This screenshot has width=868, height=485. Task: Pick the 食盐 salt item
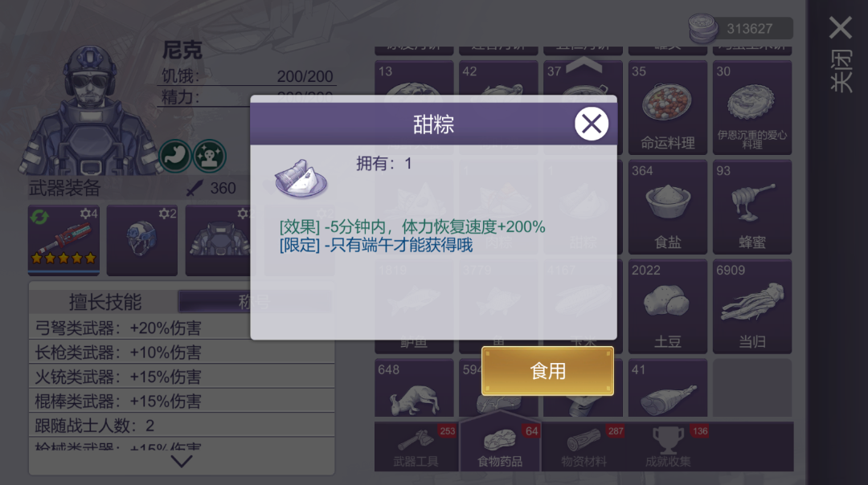coord(668,207)
